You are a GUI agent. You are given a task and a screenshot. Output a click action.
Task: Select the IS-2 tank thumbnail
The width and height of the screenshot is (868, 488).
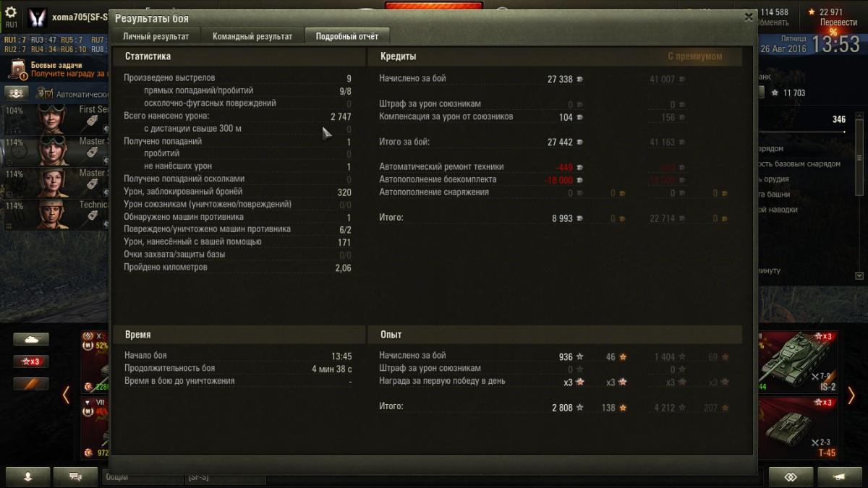[797, 361]
